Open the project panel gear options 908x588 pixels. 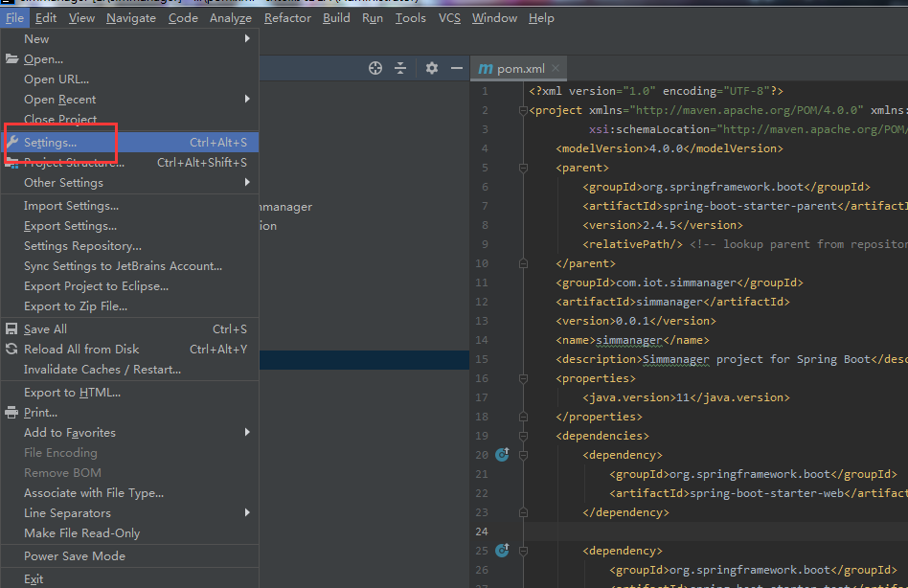point(432,68)
